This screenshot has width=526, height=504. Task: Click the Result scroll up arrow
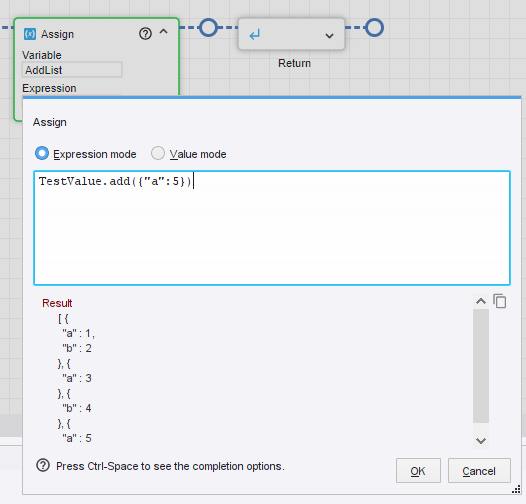pyautogui.click(x=481, y=301)
